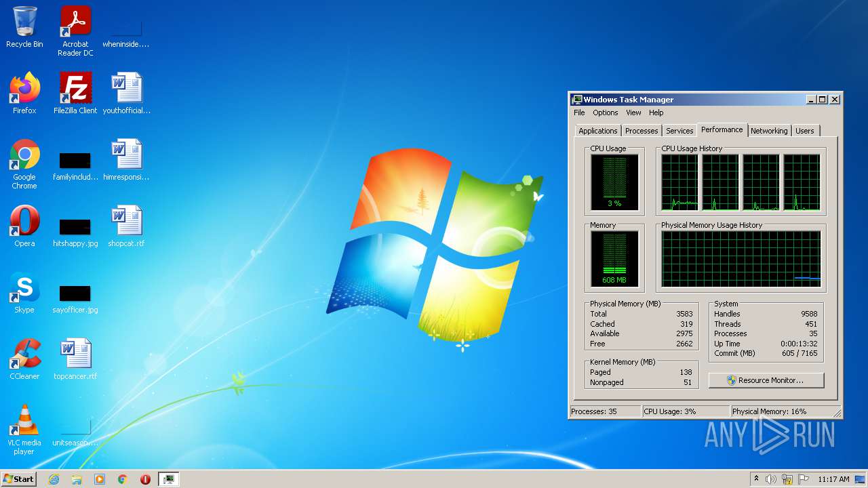This screenshot has height=488, width=868.
Task: Open Firefox from the desktop
Action: [24, 94]
